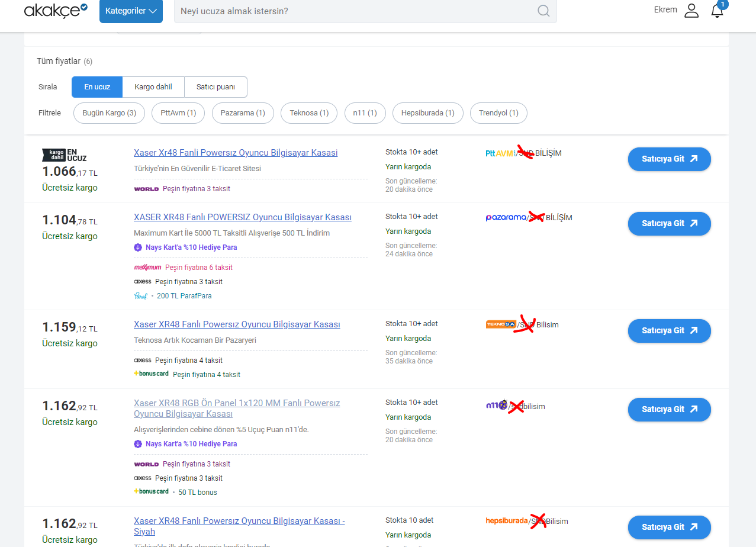Click 'Nays Kart'a %10 Hediye Para' in Pazarama row
The image size is (756, 547).
pos(191,247)
